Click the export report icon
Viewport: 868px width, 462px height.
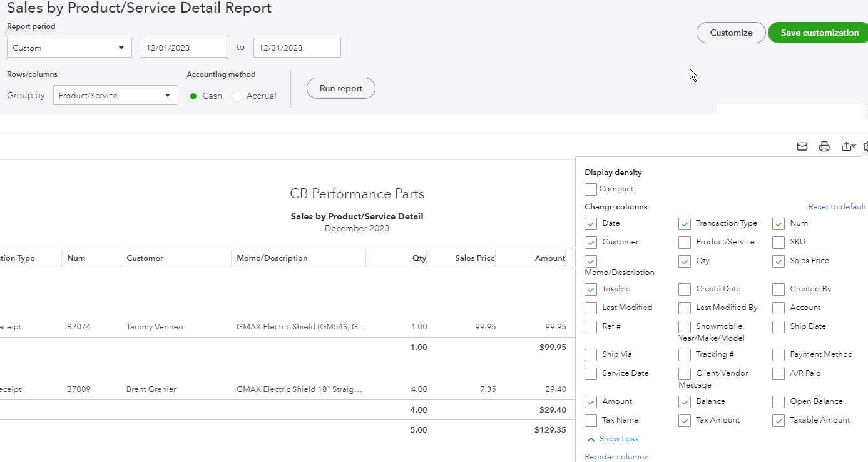[847, 146]
